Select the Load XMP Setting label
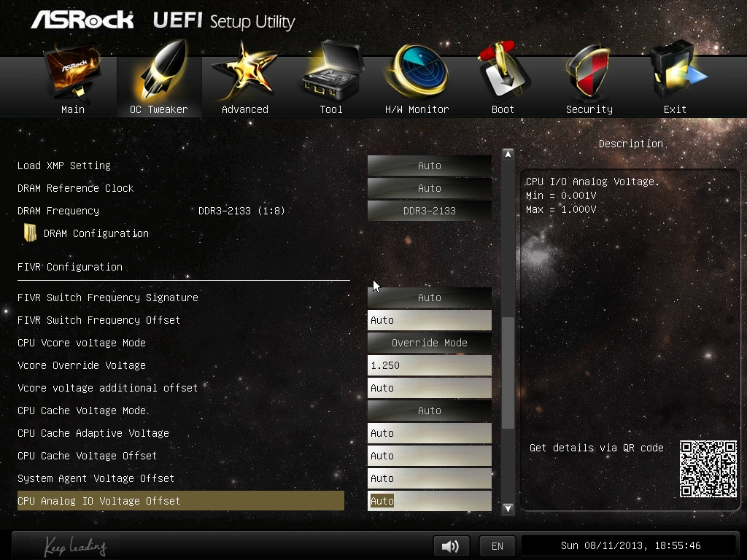This screenshot has height=560, width=747. point(64,166)
